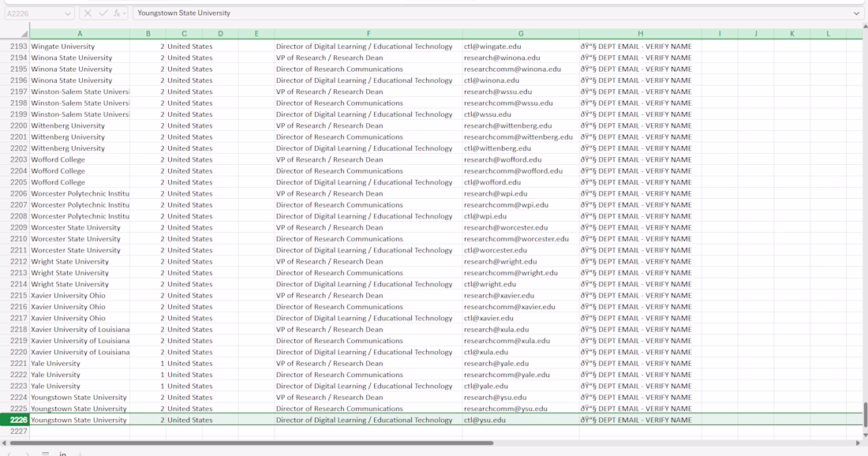Screen dimensions: 868x456
Task: Go to previous sheet arrow
Action: tap(9, 454)
